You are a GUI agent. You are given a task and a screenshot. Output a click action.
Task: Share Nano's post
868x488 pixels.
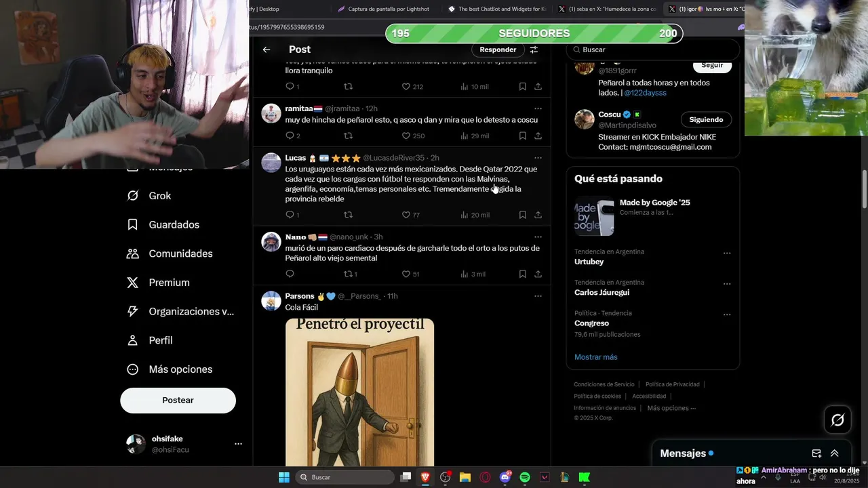[x=538, y=274]
